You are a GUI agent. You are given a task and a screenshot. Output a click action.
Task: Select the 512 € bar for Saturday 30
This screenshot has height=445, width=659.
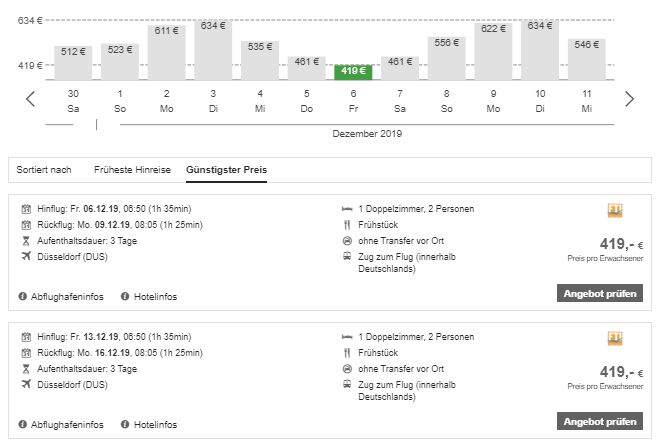click(73, 62)
